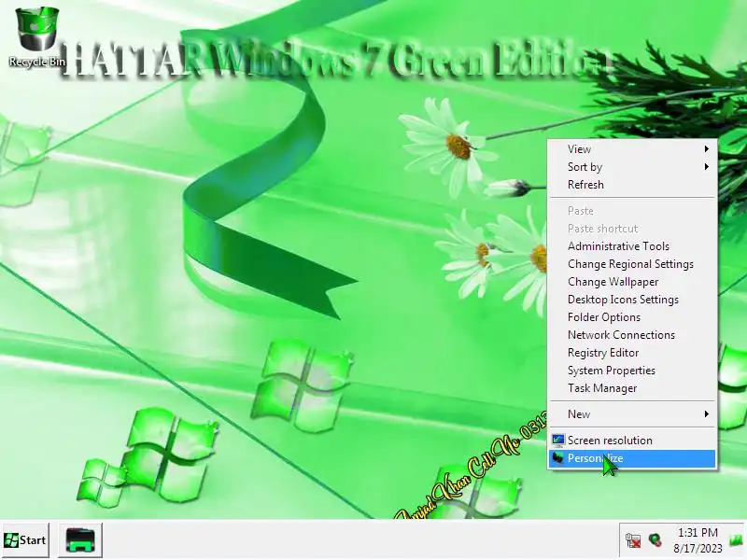The image size is (747, 560).
Task: Click the show desktop tray icon
Action: pyautogui.click(x=736, y=540)
